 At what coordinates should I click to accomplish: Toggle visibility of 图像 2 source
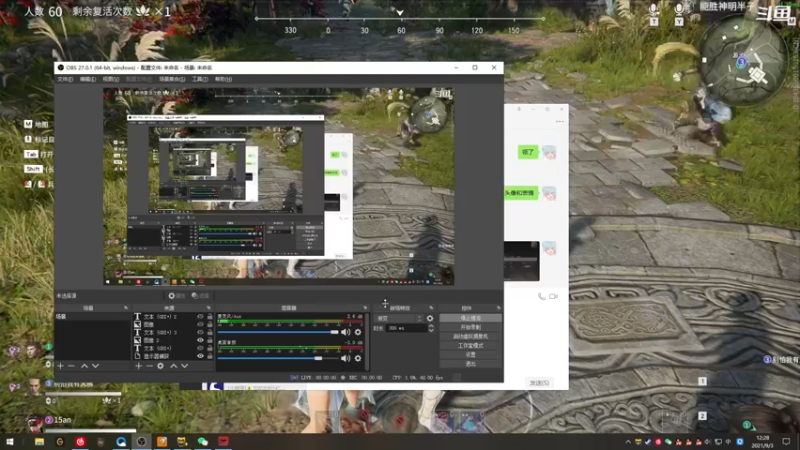point(200,340)
